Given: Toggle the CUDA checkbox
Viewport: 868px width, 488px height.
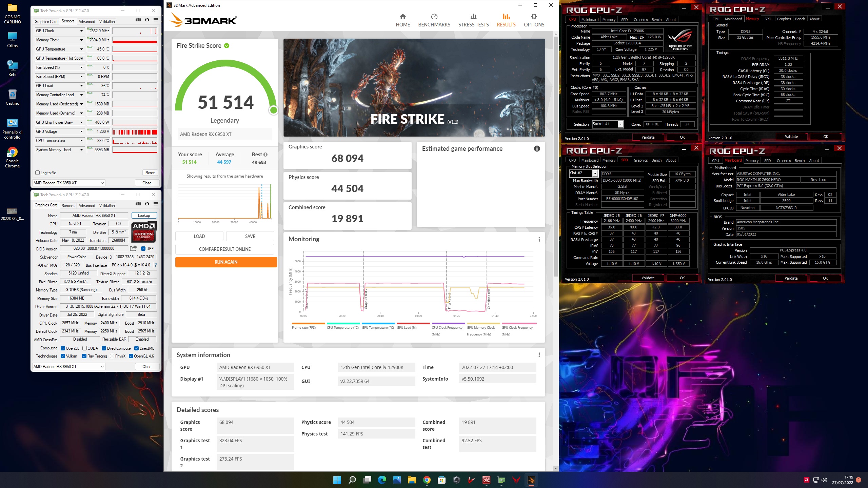Looking at the screenshot, I should [x=84, y=348].
